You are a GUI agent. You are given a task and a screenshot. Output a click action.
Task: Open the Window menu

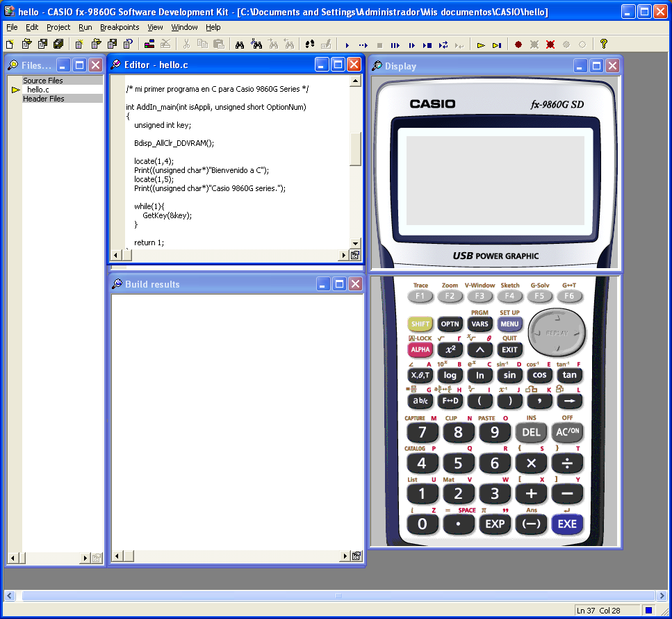pyautogui.click(x=184, y=27)
